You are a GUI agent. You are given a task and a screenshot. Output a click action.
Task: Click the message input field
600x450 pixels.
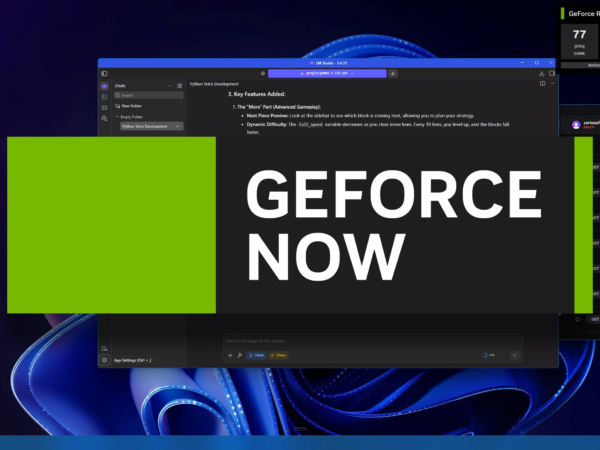tap(372, 341)
